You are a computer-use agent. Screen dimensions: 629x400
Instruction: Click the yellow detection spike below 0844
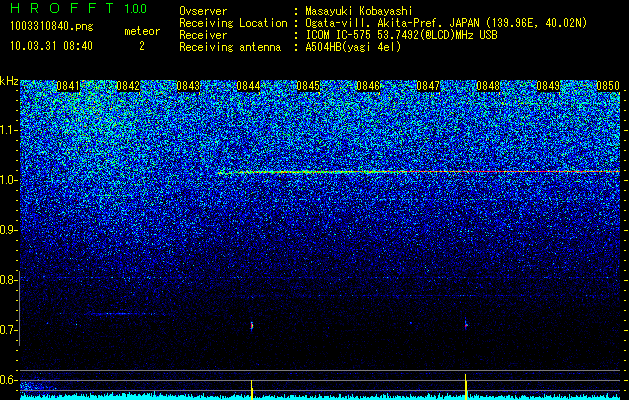pyautogui.click(x=252, y=390)
